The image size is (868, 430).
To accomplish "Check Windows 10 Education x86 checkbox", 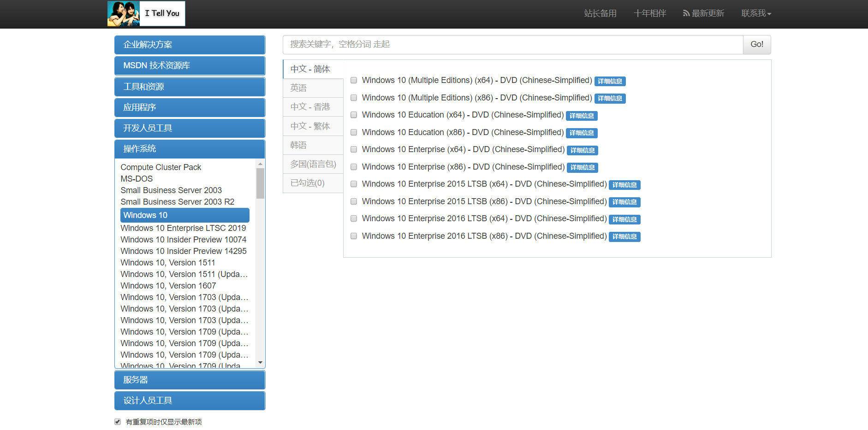I will tap(354, 132).
